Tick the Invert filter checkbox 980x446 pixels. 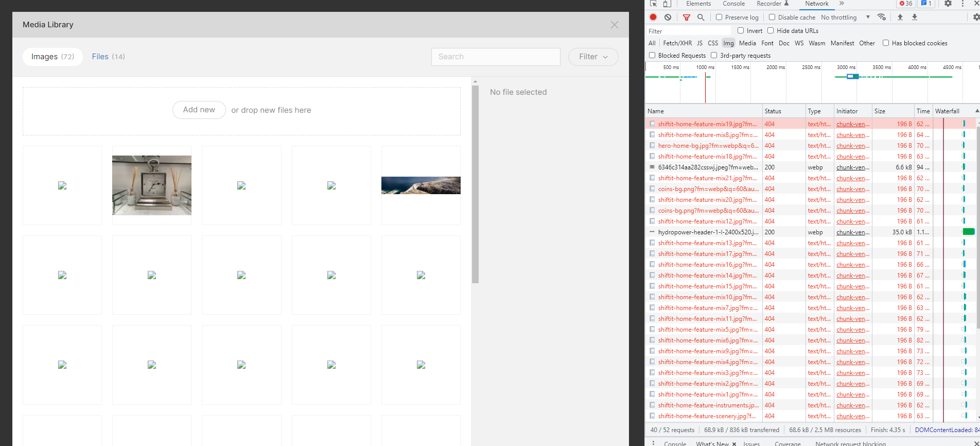741,30
